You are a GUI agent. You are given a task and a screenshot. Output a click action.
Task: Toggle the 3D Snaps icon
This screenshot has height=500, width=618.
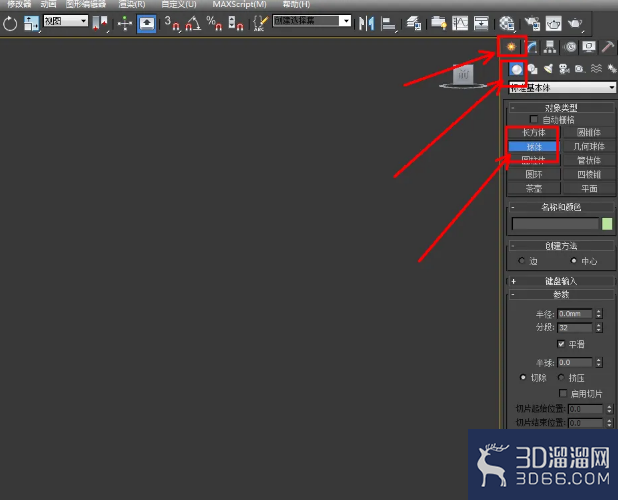[x=172, y=23]
